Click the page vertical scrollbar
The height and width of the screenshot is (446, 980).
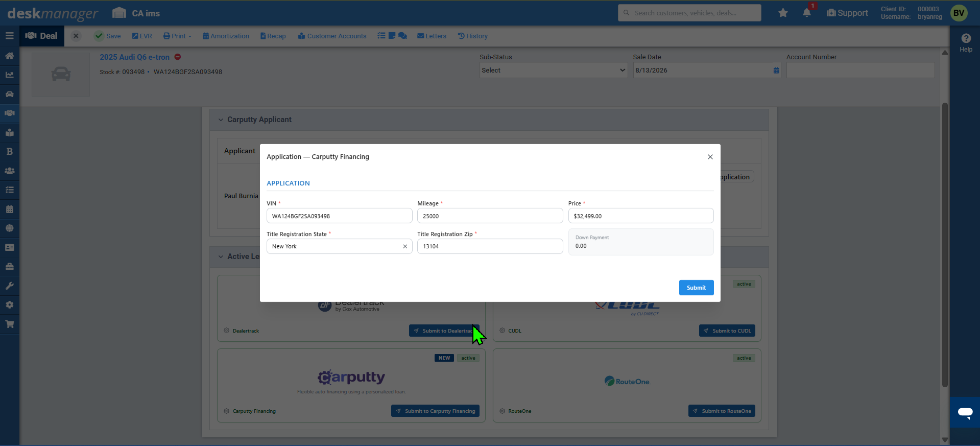click(x=945, y=245)
